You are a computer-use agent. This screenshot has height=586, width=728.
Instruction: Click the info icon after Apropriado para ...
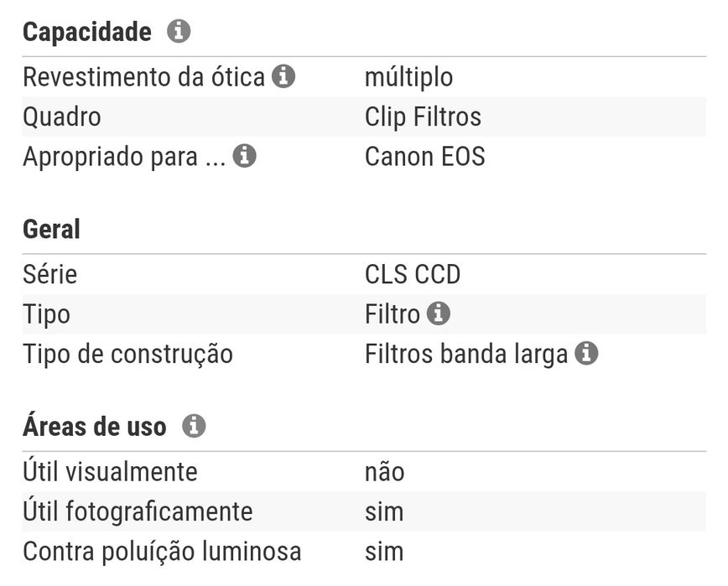coord(244,156)
